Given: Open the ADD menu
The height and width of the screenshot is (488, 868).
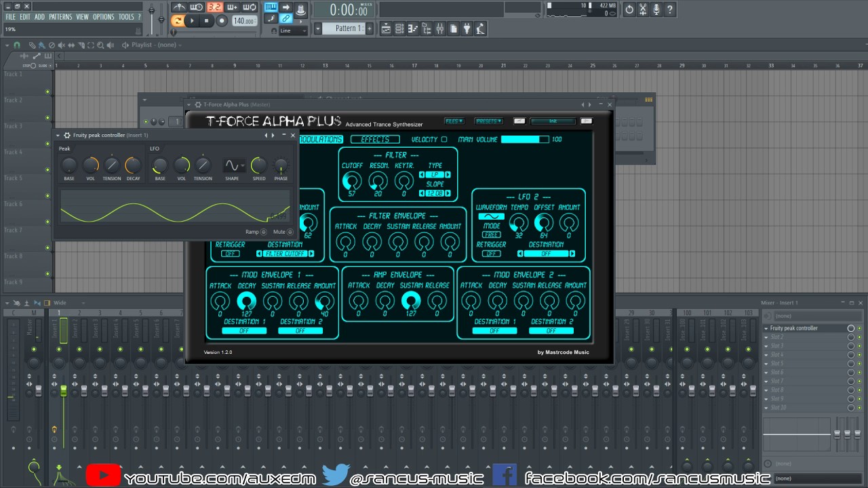Looking at the screenshot, I should pyautogui.click(x=40, y=17).
